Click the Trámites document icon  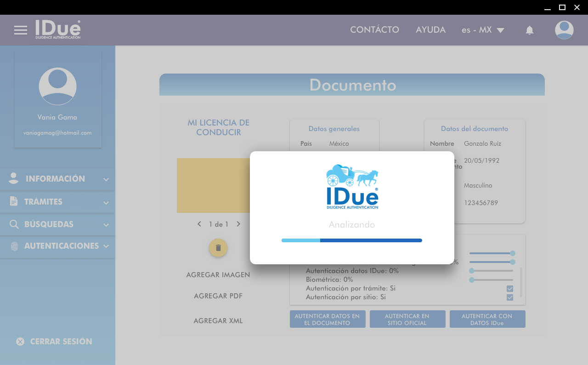pyautogui.click(x=14, y=201)
